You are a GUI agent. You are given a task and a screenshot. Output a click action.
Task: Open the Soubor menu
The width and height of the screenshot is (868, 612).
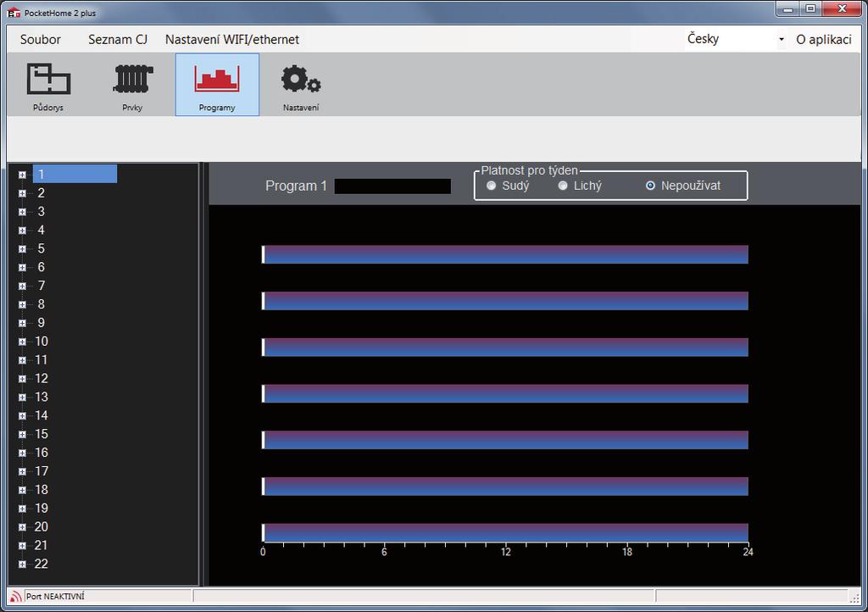[41, 39]
